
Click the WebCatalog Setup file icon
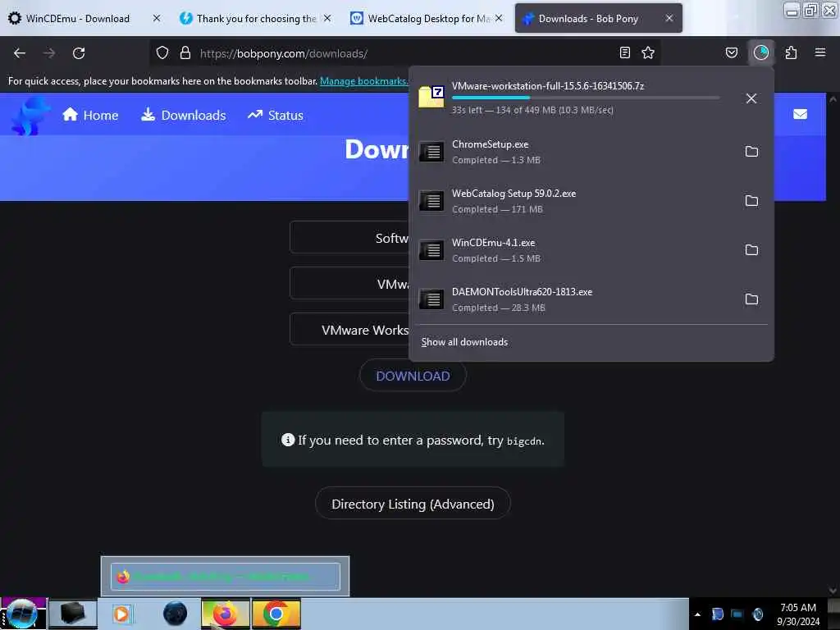click(431, 201)
